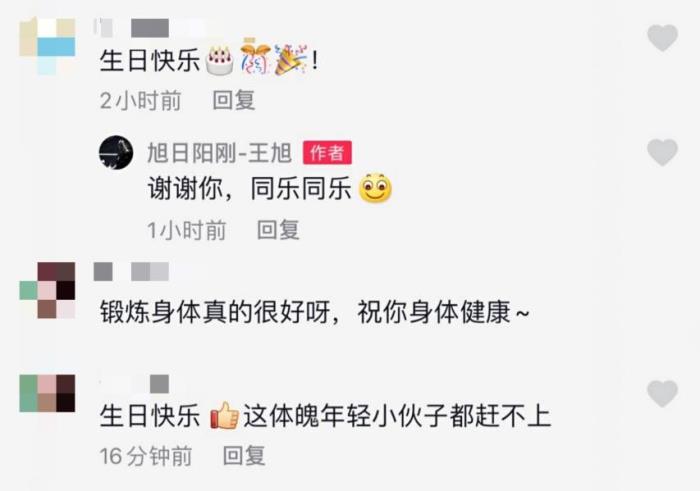Like the first 生日快乐 comment with the heart

[662, 38]
